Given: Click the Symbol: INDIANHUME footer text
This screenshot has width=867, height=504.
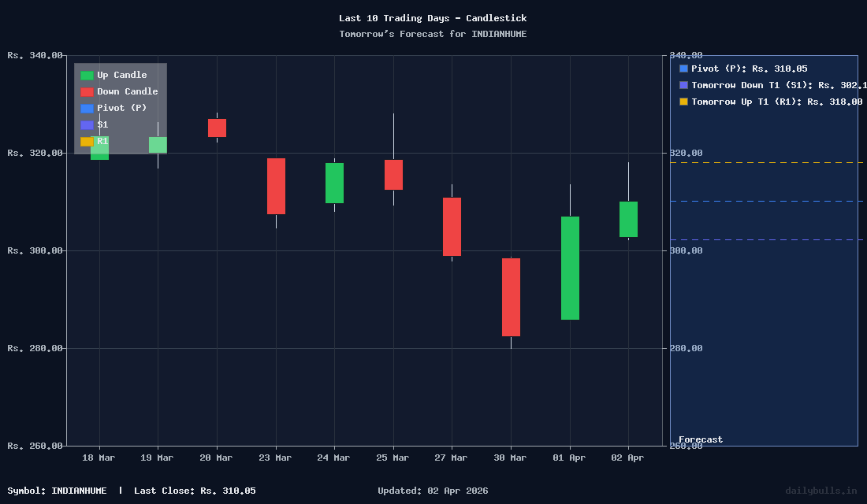Looking at the screenshot, I should click(59, 490).
